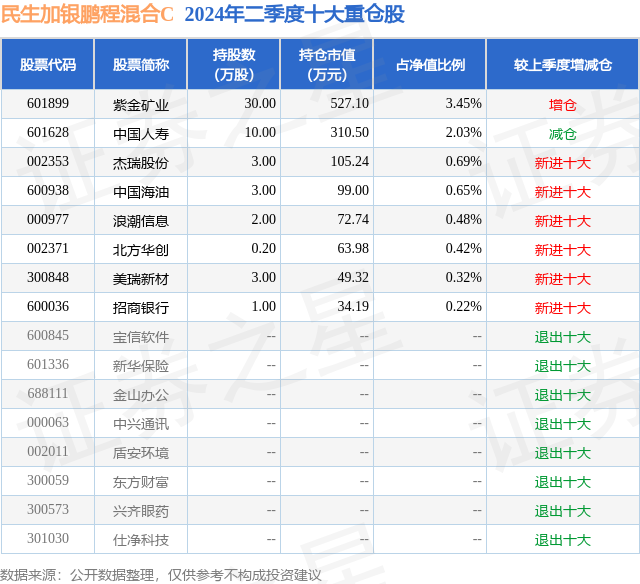640x584 pixels.
Task: Click the 49.32 market value cell
Action: [x=353, y=278]
